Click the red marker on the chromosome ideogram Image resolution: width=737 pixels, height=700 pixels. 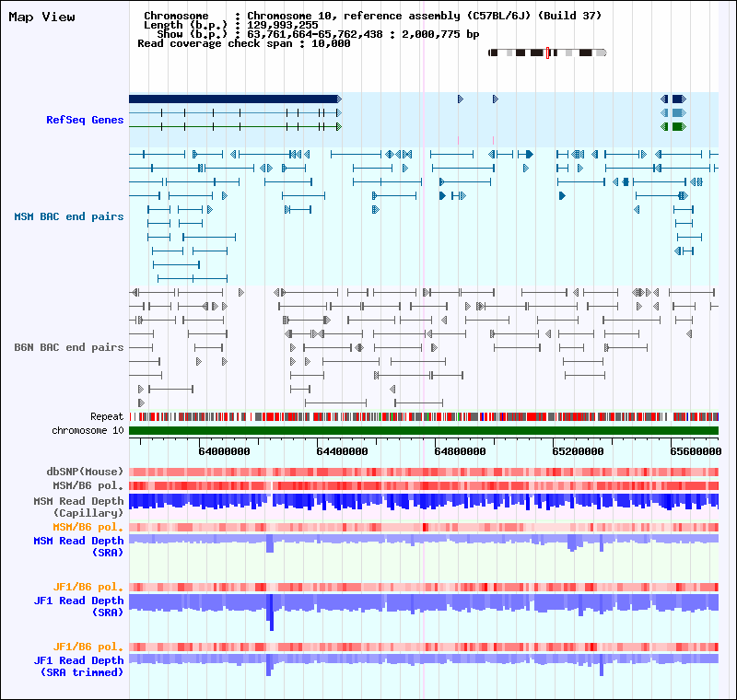coord(547,52)
